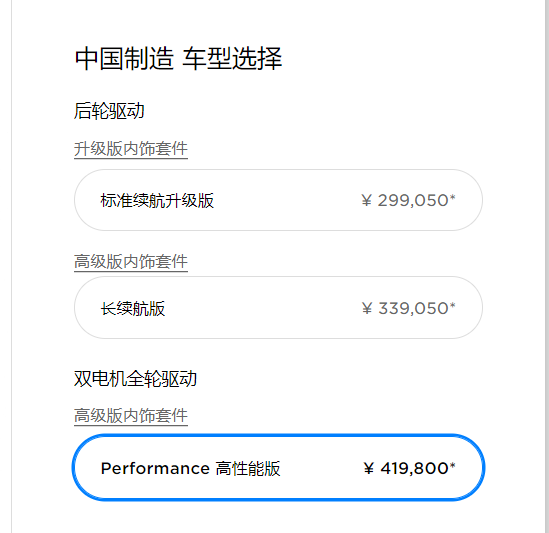Viewport: 549px width, 533px height.
Task: Open 高级版内饰套件 link under 后轮驱动
Action: click(x=131, y=262)
